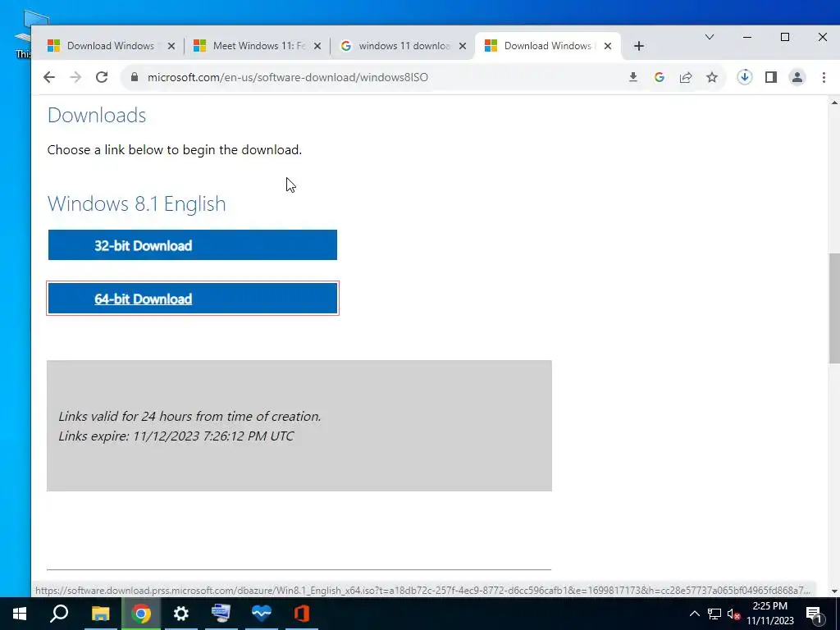The image size is (840, 630).
Task: Switch to the Meet Windows 11 tab
Action: [257, 46]
